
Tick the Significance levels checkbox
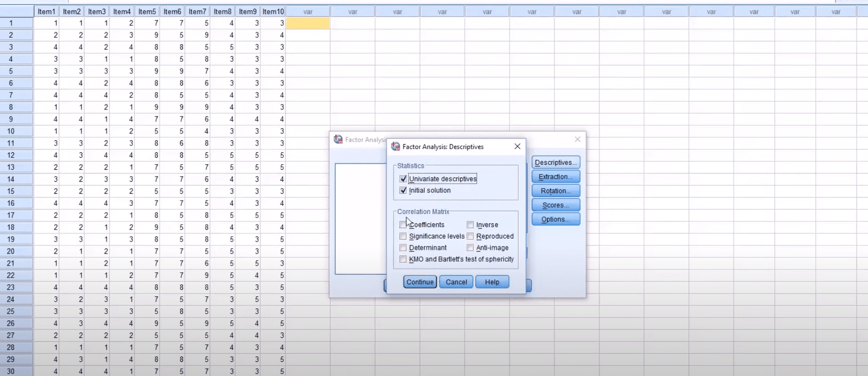tap(403, 236)
